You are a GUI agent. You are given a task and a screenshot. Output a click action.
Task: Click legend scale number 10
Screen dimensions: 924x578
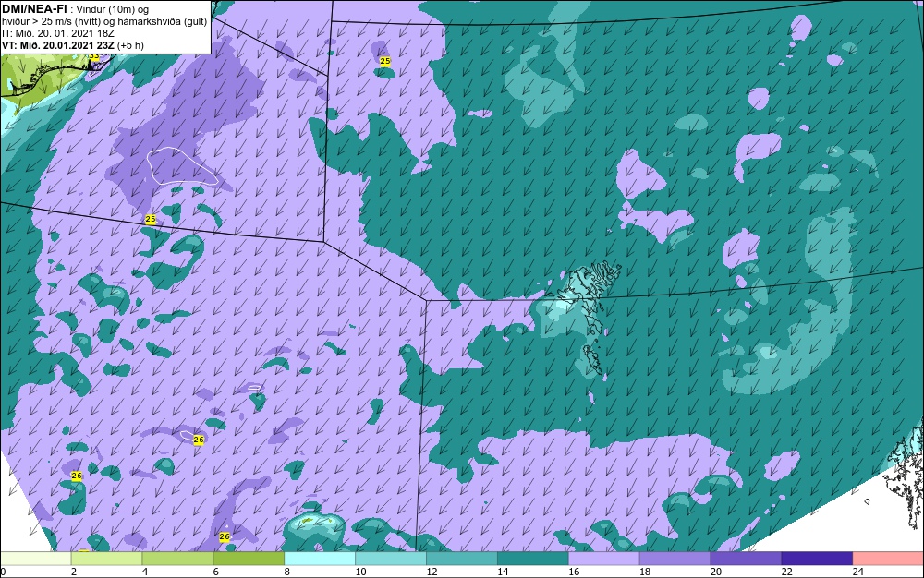(360, 572)
